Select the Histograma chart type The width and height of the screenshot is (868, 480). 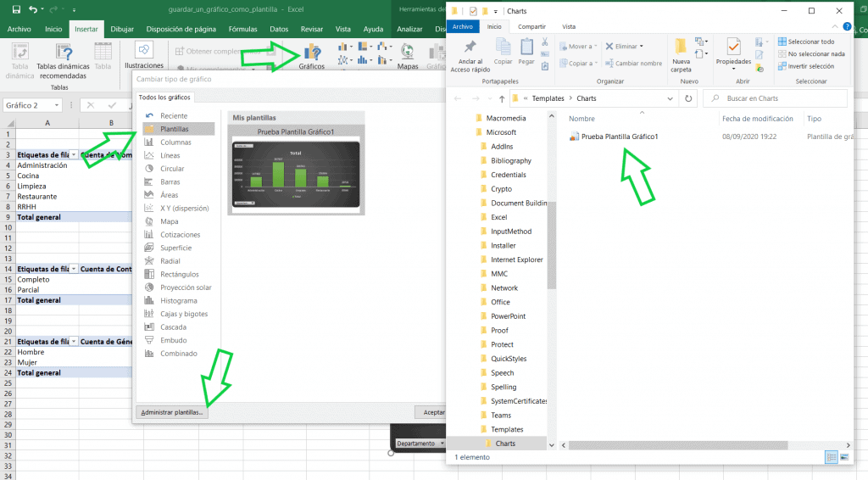[x=178, y=300]
